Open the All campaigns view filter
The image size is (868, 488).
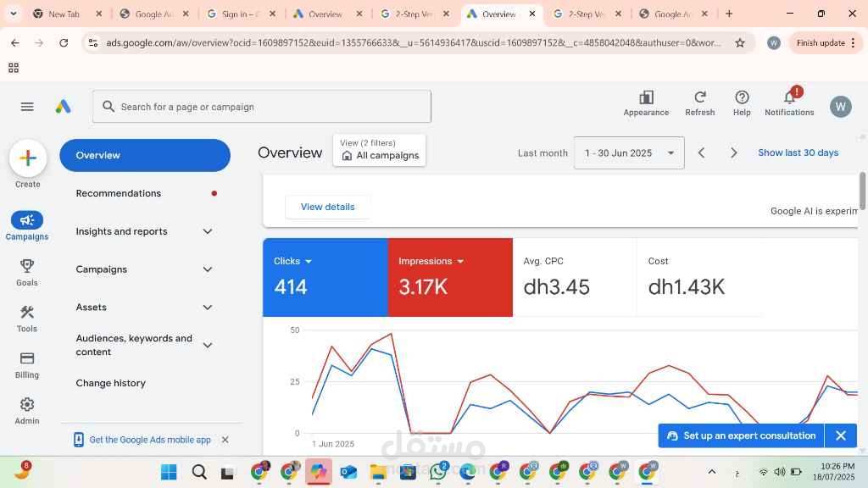(x=379, y=150)
